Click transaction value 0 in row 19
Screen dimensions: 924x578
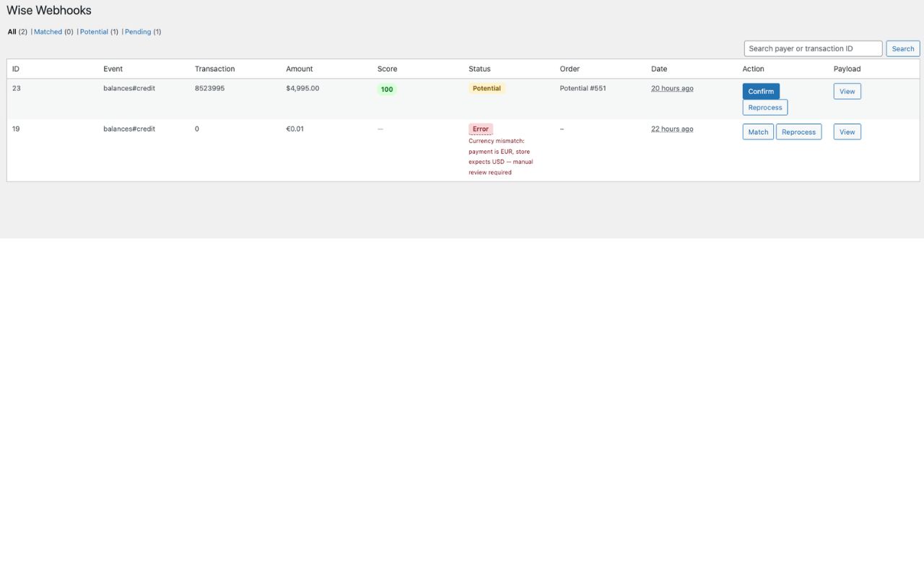tap(197, 129)
